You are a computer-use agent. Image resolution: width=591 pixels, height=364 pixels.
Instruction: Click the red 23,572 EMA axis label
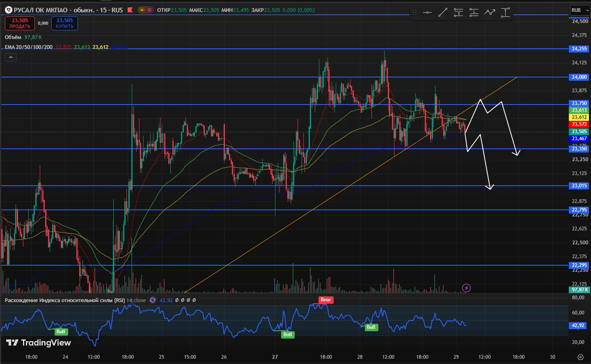tap(580, 124)
